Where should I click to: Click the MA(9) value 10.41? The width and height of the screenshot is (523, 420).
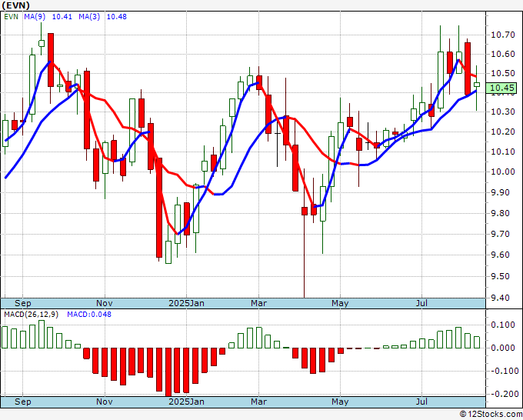point(62,17)
